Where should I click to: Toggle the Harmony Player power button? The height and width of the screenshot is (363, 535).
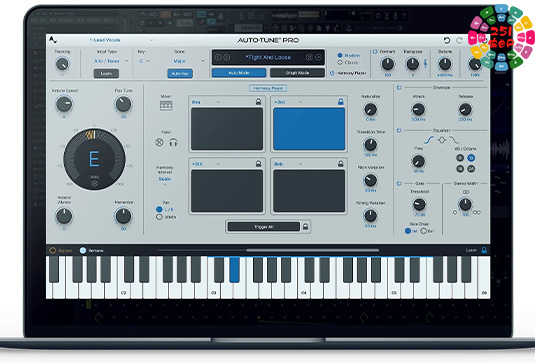[x=332, y=73]
